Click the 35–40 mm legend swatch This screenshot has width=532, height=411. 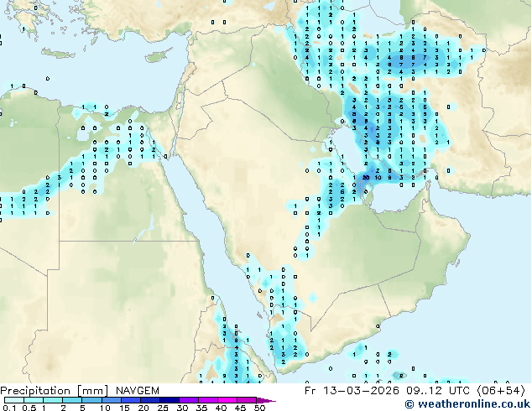[x=207, y=400]
